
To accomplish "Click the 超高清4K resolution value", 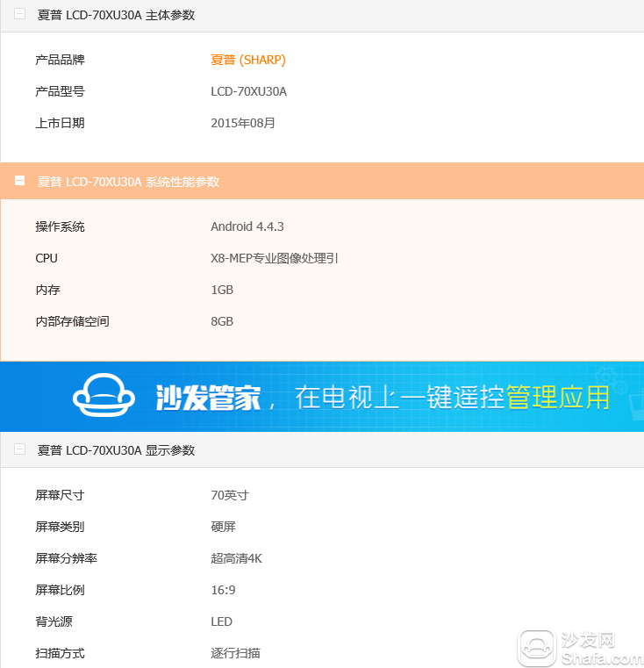I will point(236,558).
